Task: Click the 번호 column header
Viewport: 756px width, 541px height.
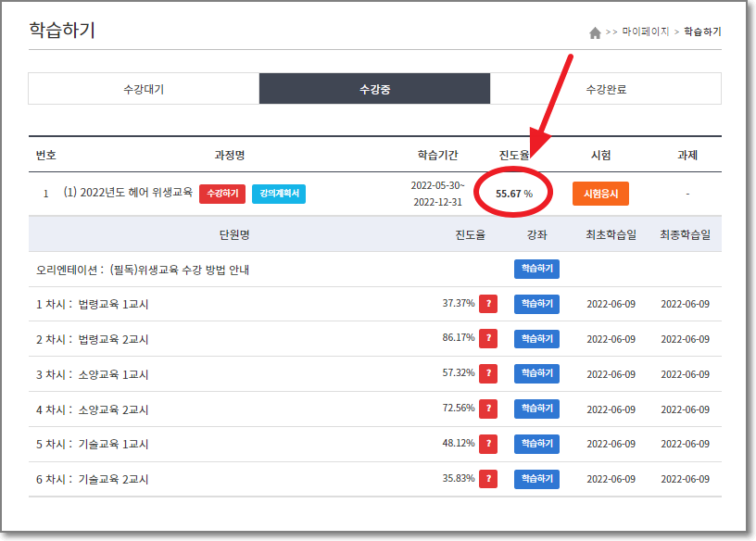Action: [45, 155]
